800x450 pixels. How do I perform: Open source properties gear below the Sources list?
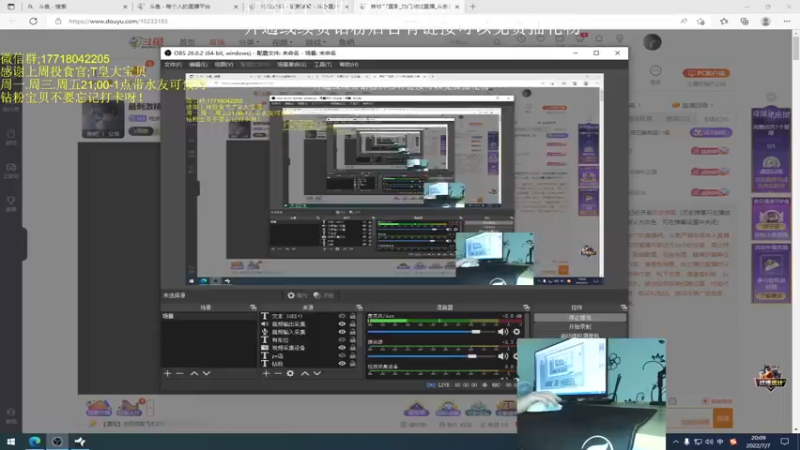[x=290, y=373]
